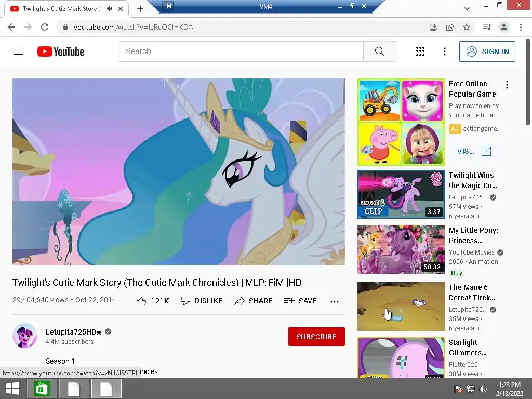Click the volume icon in system tray
Screen dimensions: 532x399
483,389
